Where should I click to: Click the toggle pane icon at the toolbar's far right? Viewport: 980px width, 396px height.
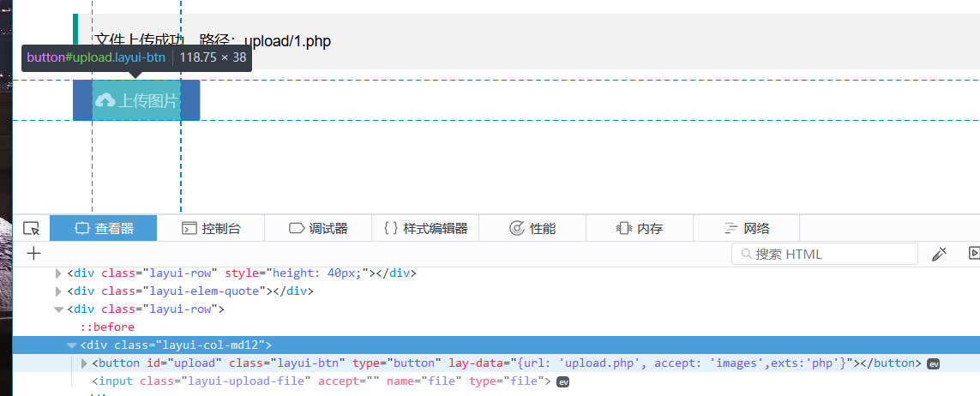(x=974, y=253)
